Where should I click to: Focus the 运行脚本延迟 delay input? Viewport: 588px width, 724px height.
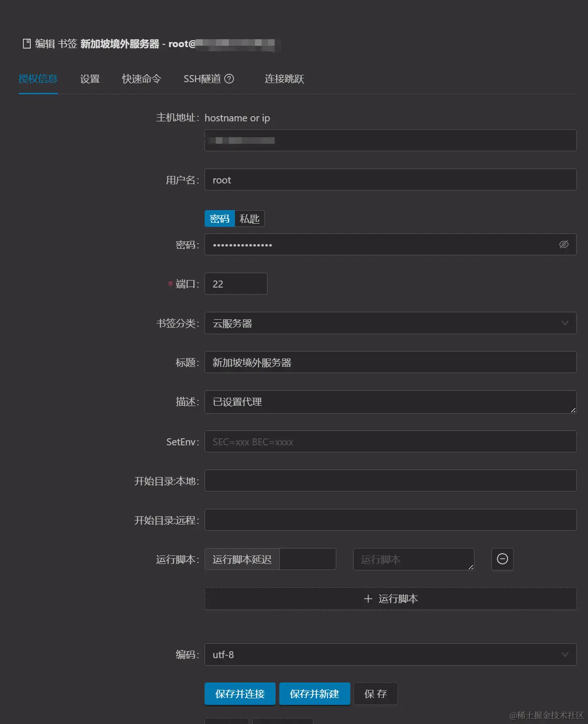click(307, 559)
